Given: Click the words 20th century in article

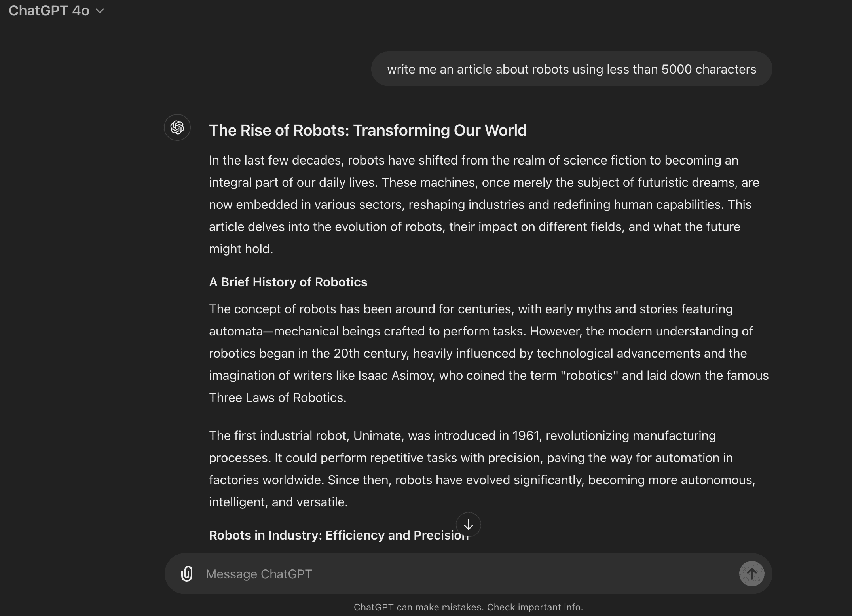Looking at the screenshot, I should pos(370,353).
